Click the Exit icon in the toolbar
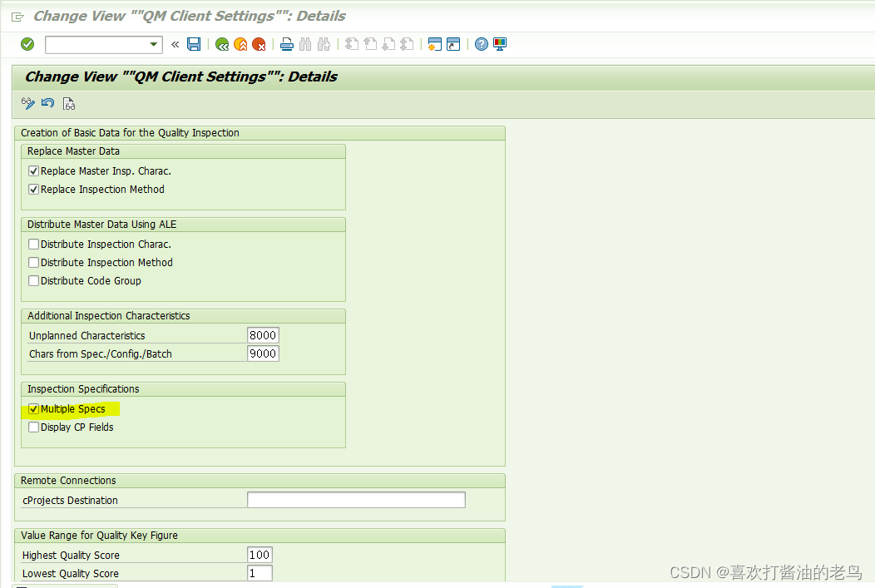 240,44
